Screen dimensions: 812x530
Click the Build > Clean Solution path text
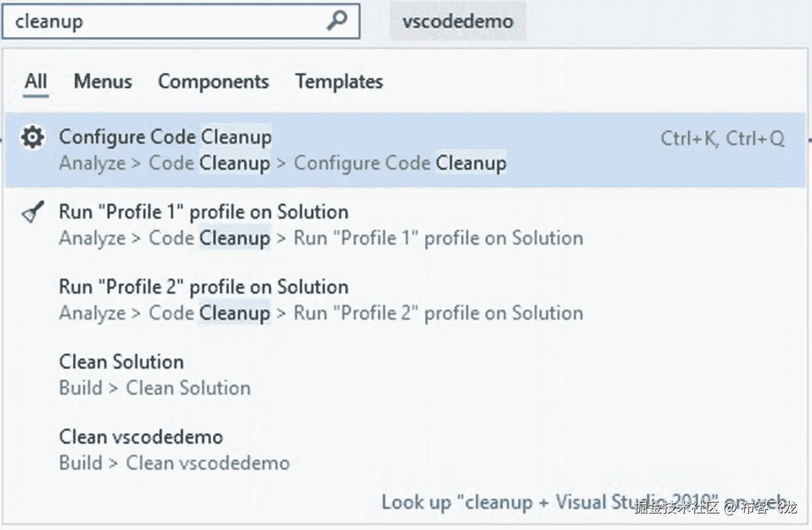pyautogui.click(x=155, y=388)
